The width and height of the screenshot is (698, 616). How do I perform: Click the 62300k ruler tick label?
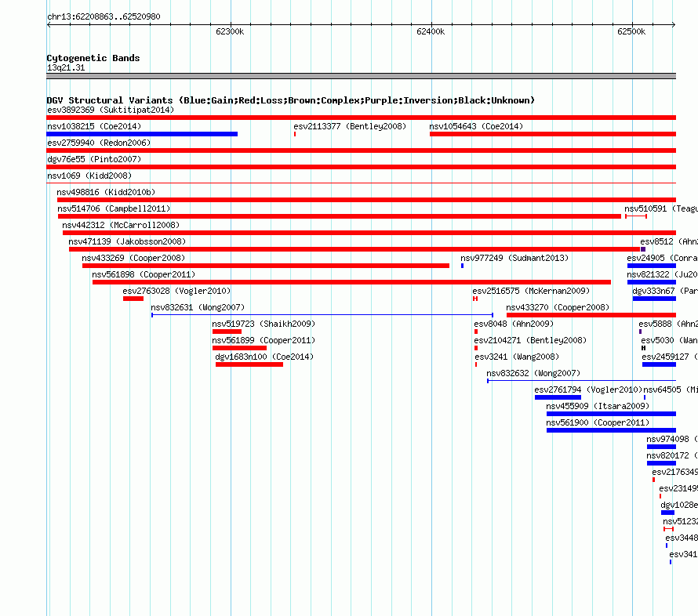click(230, 31)
